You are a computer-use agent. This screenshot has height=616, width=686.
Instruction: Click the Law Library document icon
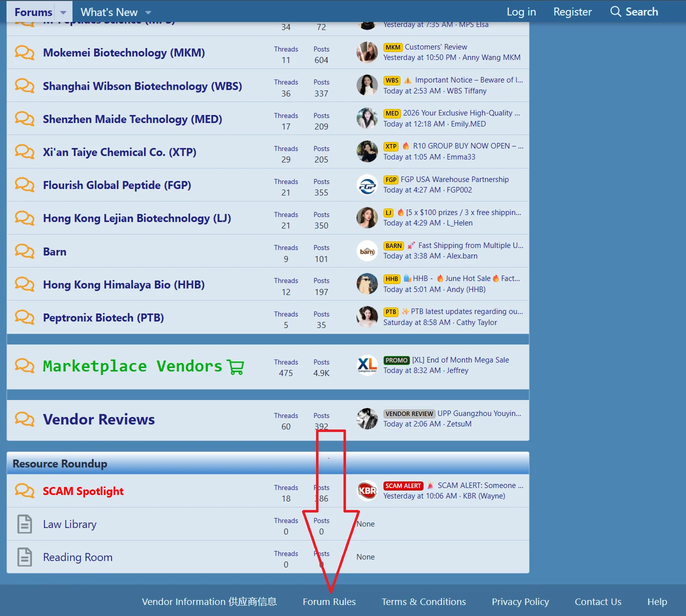[x=24, y=524]
